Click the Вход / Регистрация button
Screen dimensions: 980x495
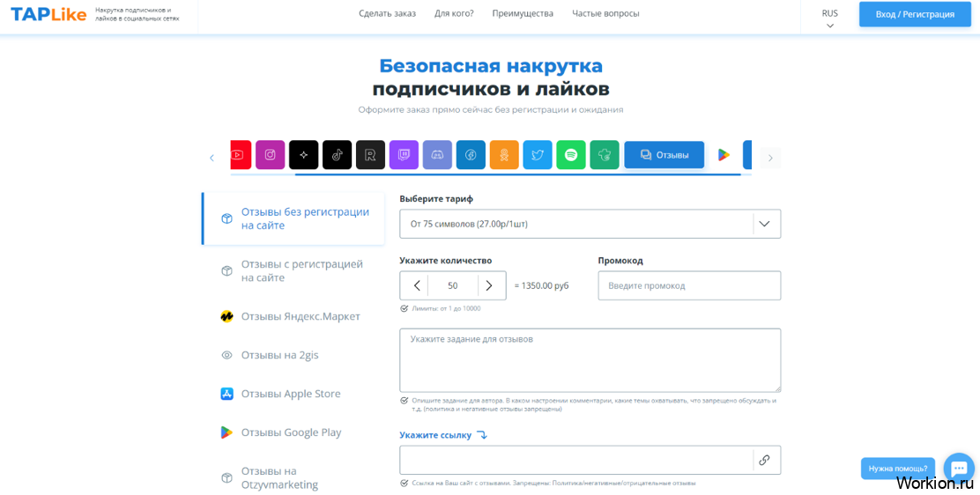point(915,14)
